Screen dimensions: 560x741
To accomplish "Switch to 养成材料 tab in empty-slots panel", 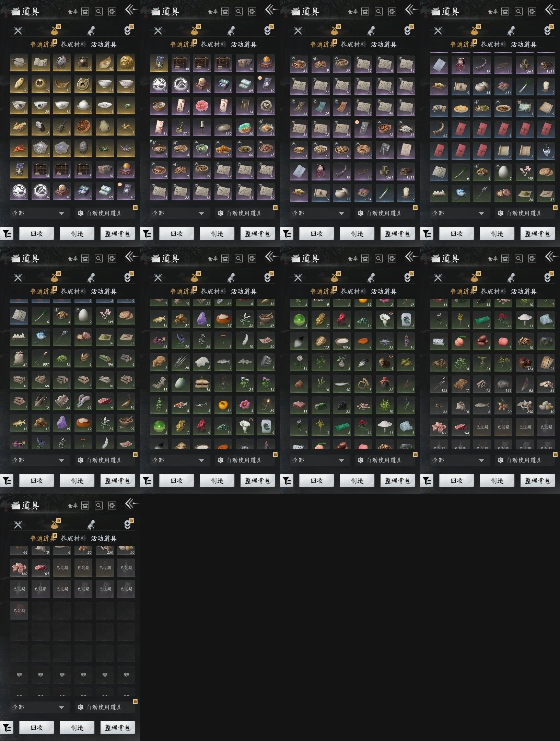I will [73, 538].
